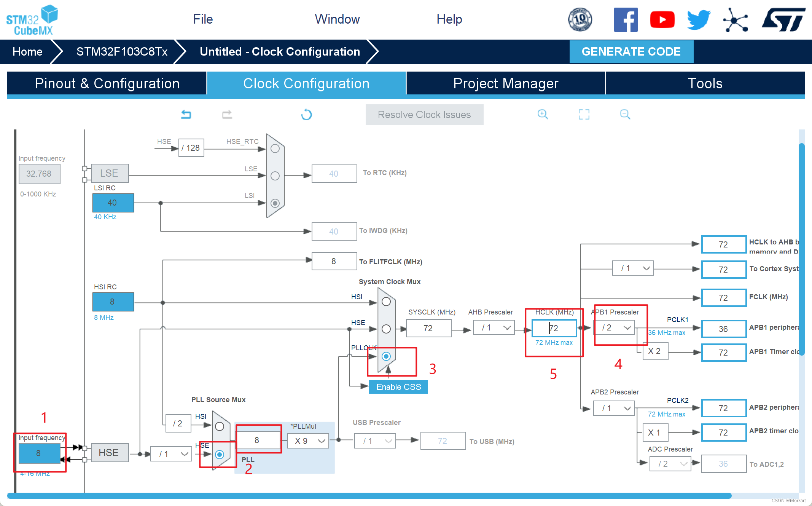Zoom in on the clock tree
812x506 pixels.
(x=543, y=114)
